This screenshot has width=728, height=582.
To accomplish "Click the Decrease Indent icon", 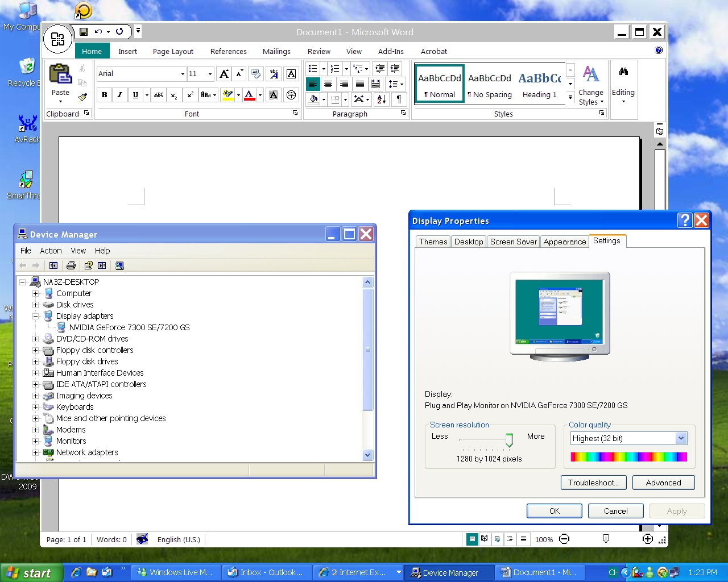I will pyautogui.click(x=380, y=69).
